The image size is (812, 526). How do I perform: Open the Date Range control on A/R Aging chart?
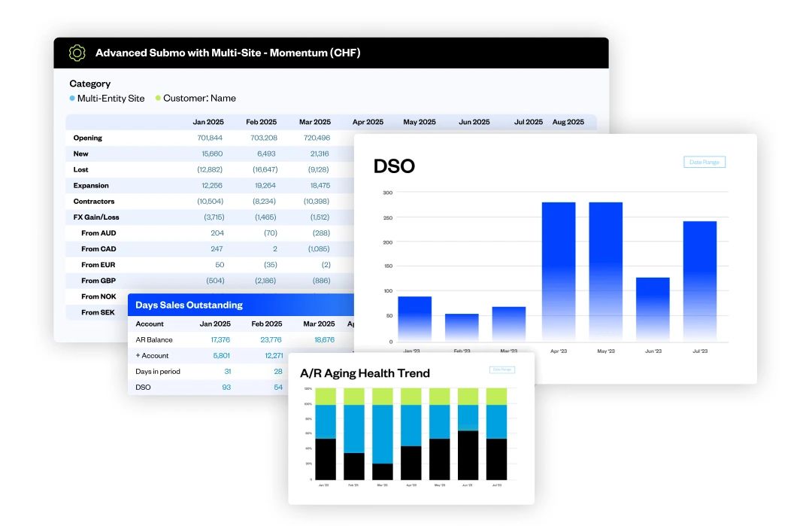click(501, 369)
